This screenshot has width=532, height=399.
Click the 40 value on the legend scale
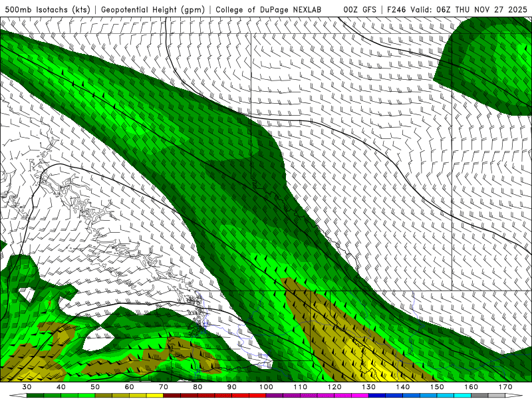(x=61, y=387)
